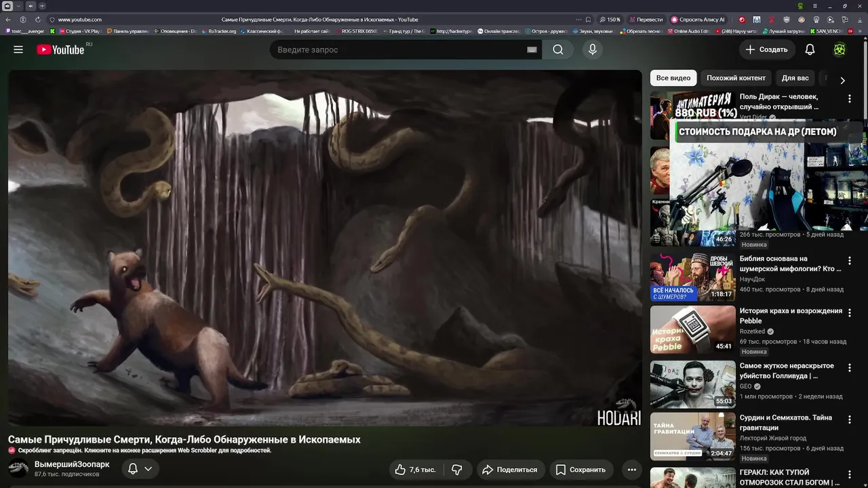Click the browser address bar URL
868x488 pixels.
pos(80,20)
